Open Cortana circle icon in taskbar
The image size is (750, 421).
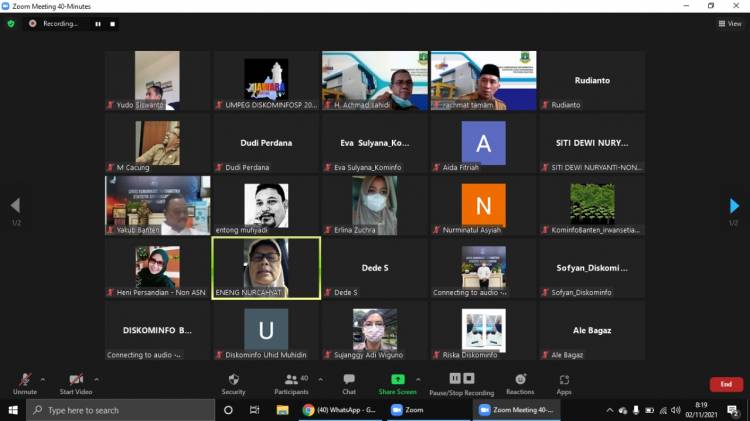click(x=228, y=410)
